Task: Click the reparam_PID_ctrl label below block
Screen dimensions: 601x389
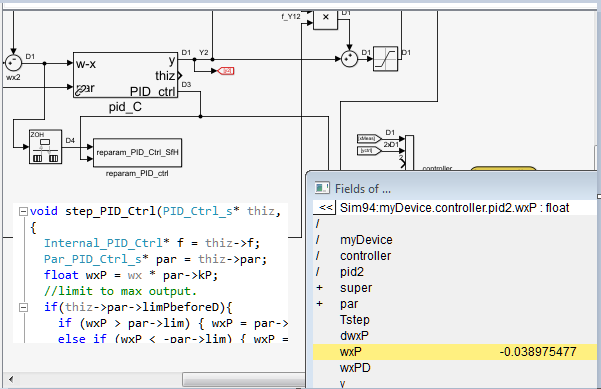Action: tap(137, 174)
